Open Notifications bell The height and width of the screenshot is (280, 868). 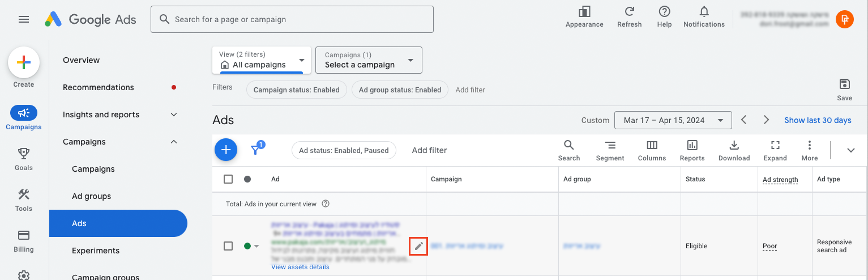click(x=704, y=12)
